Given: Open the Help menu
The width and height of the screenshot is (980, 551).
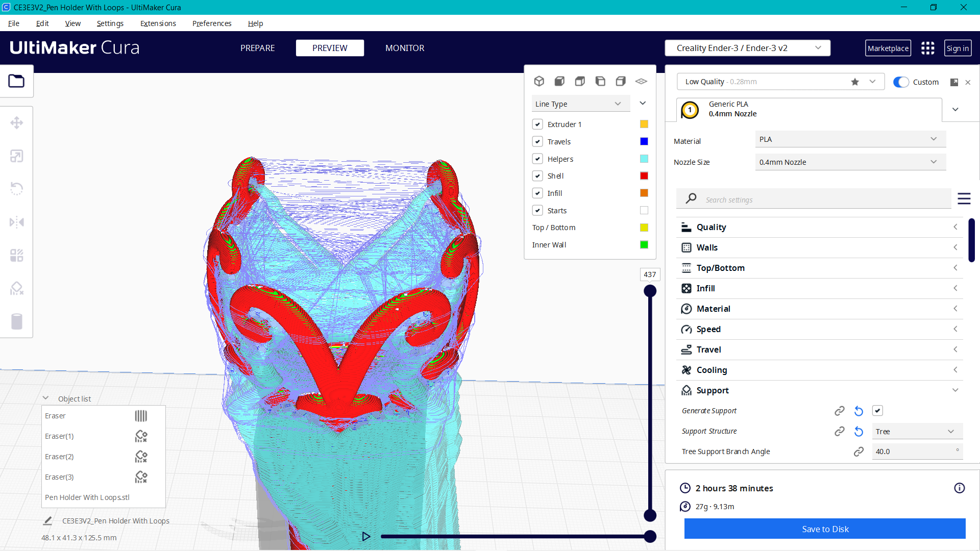Looking at the screenshot, I should tap(255, 23).
